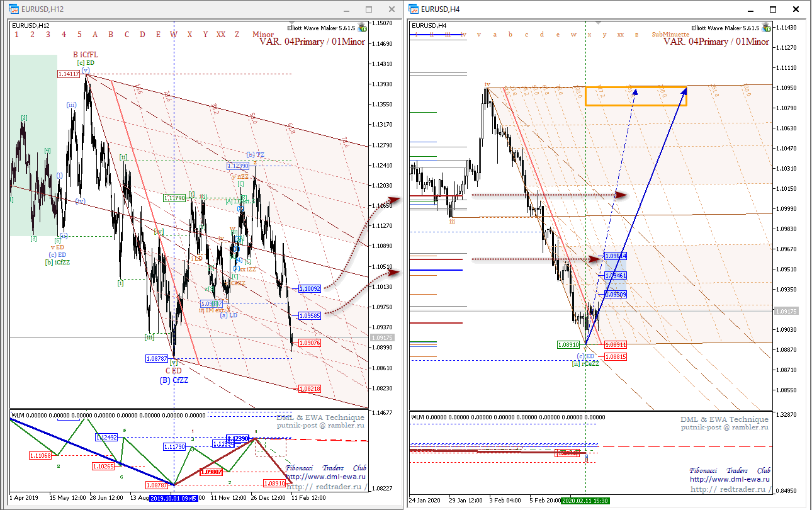
Task: Select wave label y in H4 header row
Action: pyautogui.click(x=605, y=35)
